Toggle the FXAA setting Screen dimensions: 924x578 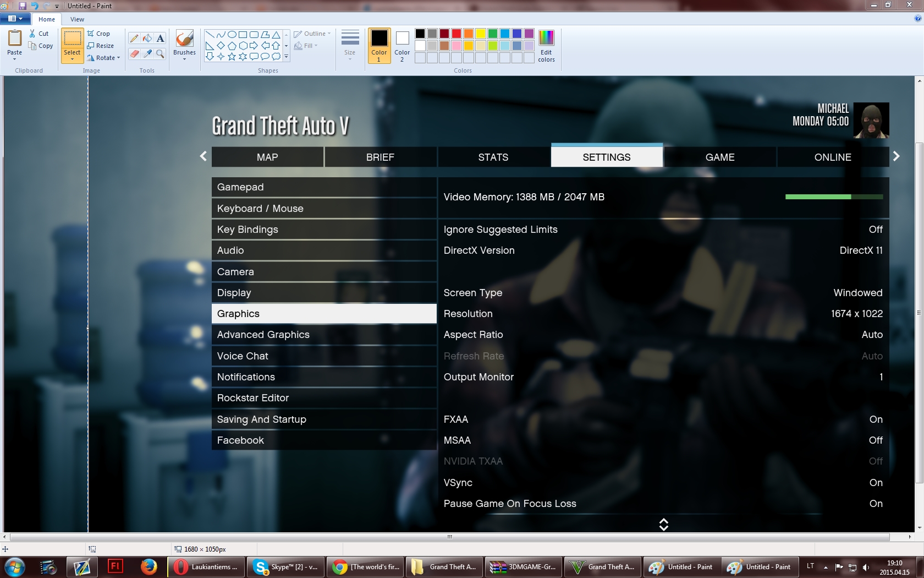[663, 419]
